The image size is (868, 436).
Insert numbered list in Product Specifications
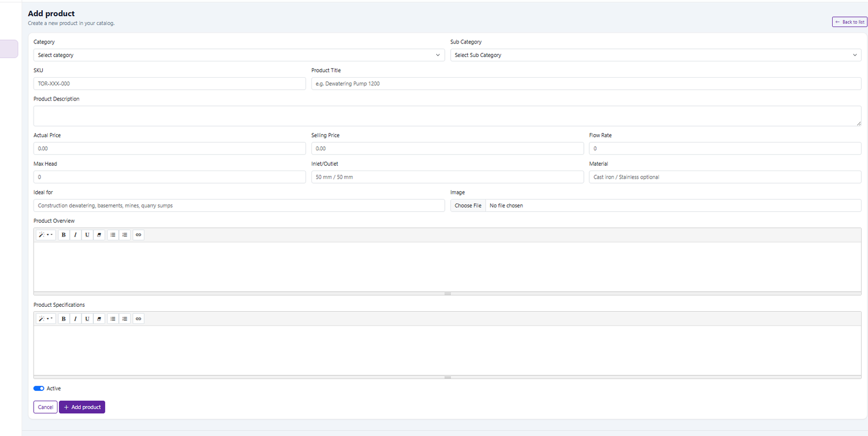click(125, 319)
